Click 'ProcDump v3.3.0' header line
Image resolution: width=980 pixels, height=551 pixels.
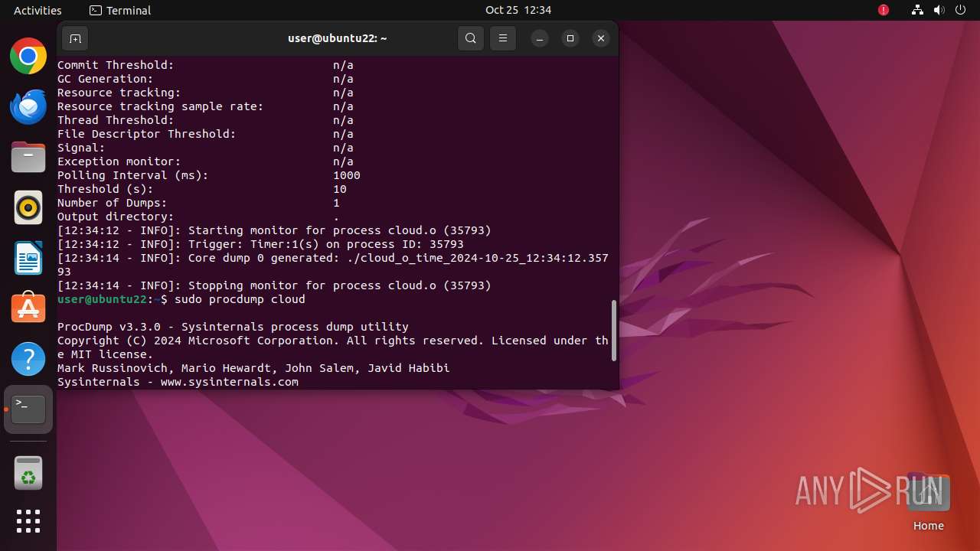pyautogui.click(x=233, y=327)
